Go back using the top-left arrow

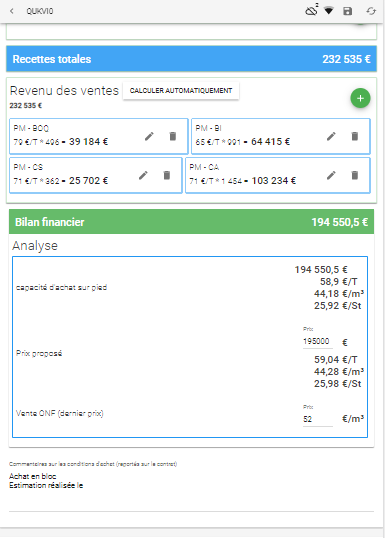pos(12,11)
